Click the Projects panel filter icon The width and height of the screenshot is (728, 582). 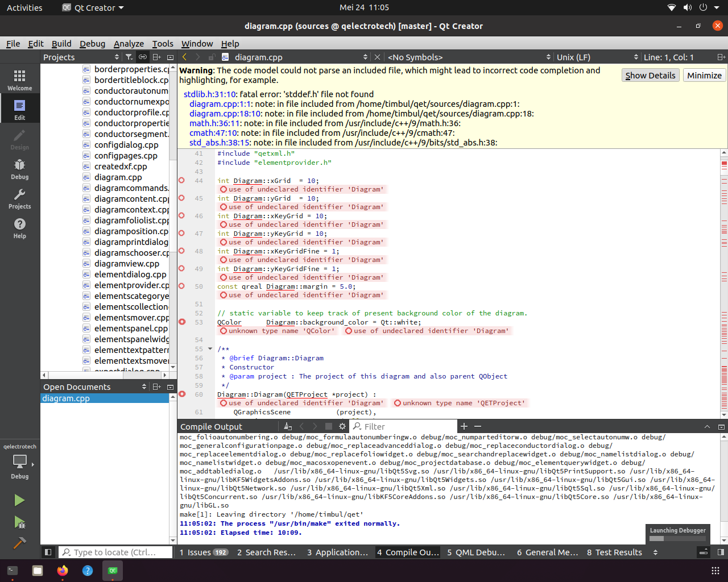click(x=129, y=57)
